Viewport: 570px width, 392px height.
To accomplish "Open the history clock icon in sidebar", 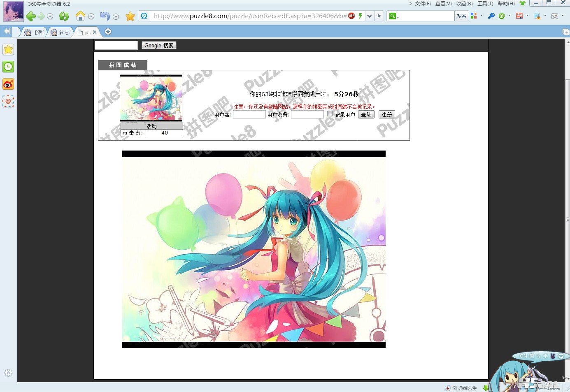I will click(8, 67).
